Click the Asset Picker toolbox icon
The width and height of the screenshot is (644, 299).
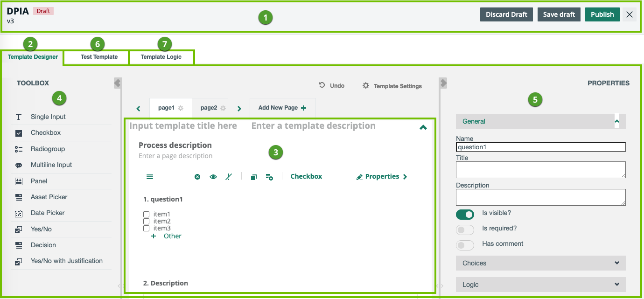pos(19,197)
